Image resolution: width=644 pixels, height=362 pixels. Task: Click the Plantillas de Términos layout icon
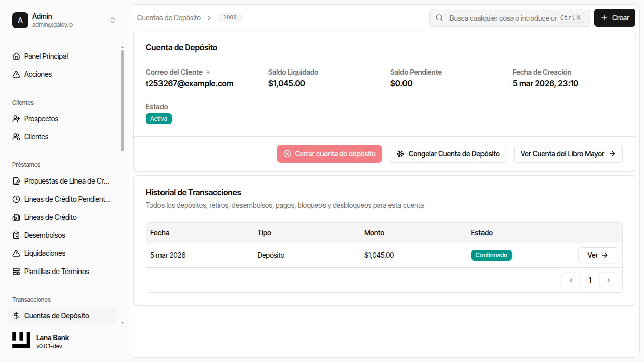click(x=16, y=271)
